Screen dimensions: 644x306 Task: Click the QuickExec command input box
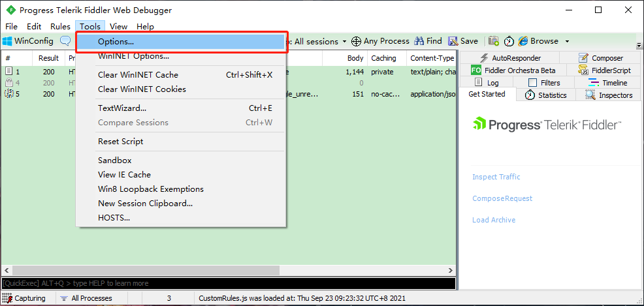point(229,283)
